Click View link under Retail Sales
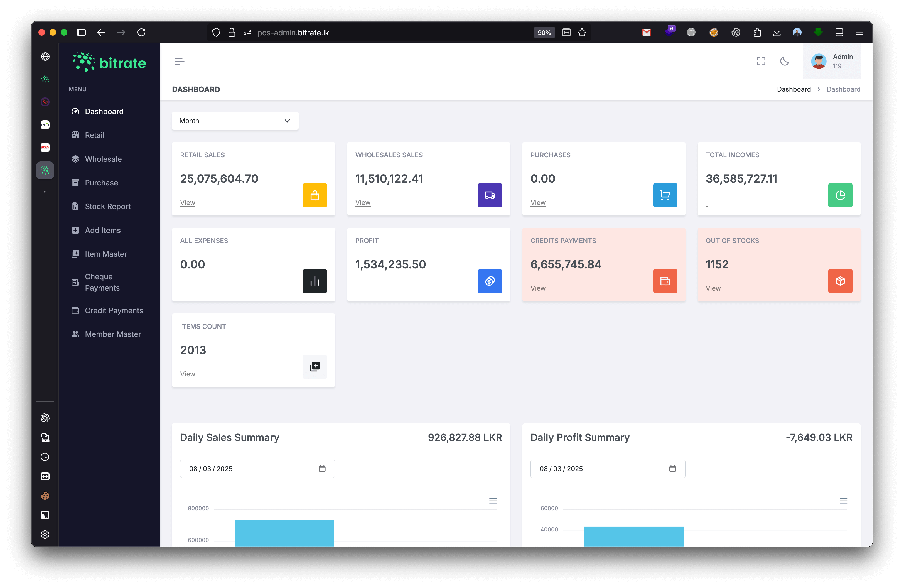904x588 pixels. coord(188,202)
